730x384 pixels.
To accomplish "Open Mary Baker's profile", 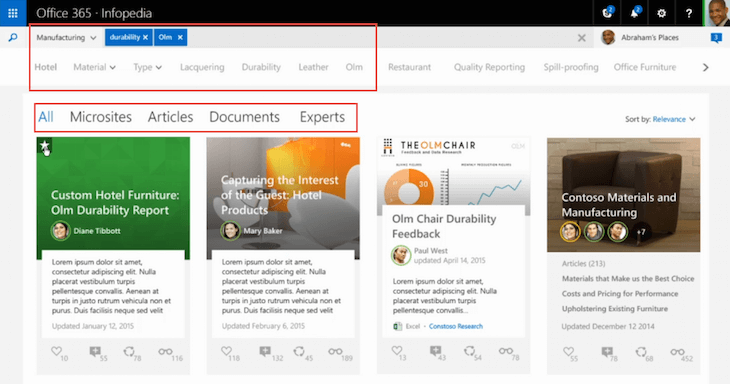I will pos(263,231).
